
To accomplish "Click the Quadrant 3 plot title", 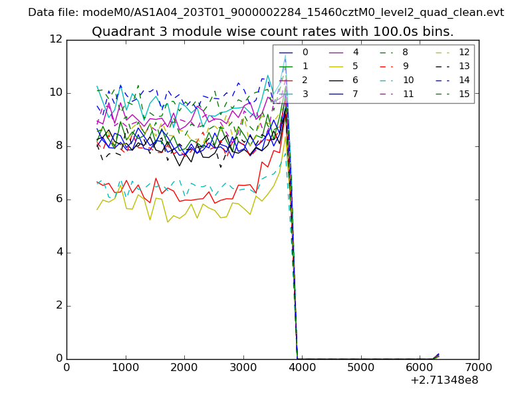I will [x=273, y=31].
